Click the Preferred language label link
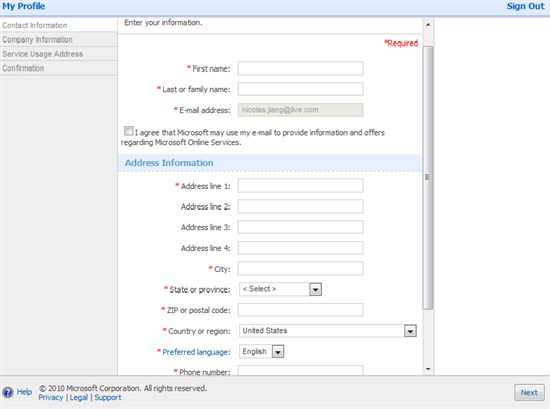Screen dimensions: 550x409 (x=196, y=352)
